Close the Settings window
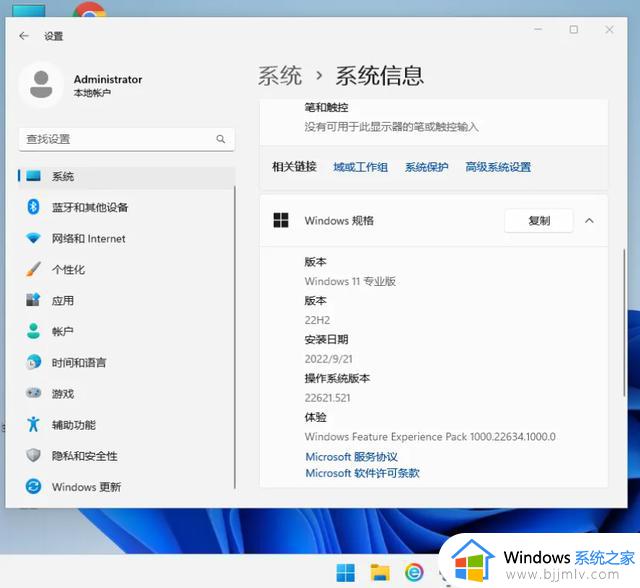Image resolution: width=640 pixels, height=588 pixels. tap(609, 29)
